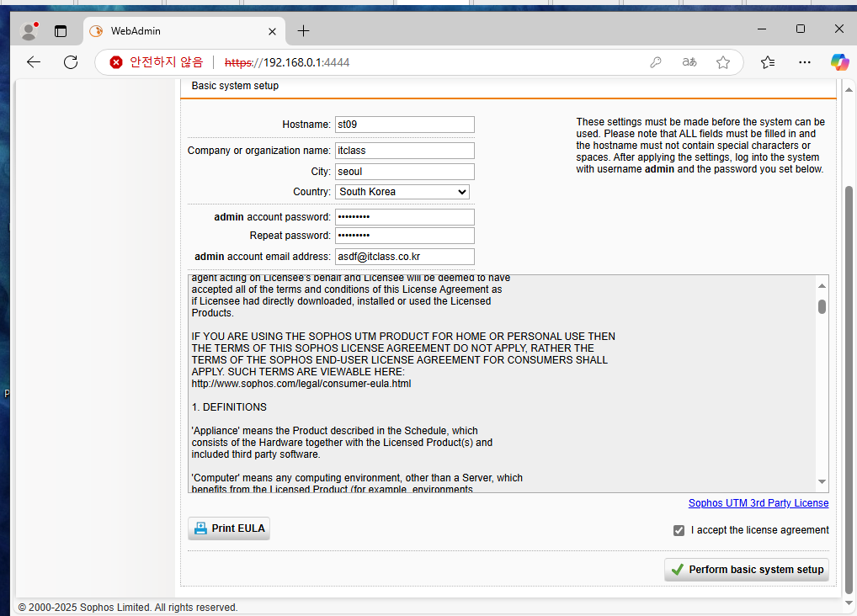Viewport: 857px width, 616px height.
Task: Click the license agreement scrollbar thumb
Action: click(x=822, y=306)
